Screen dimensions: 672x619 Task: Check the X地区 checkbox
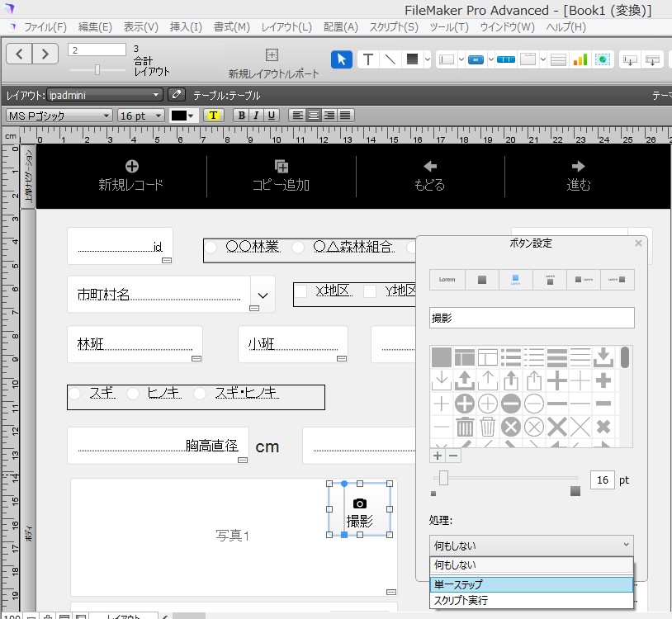[x=301, y=291]
